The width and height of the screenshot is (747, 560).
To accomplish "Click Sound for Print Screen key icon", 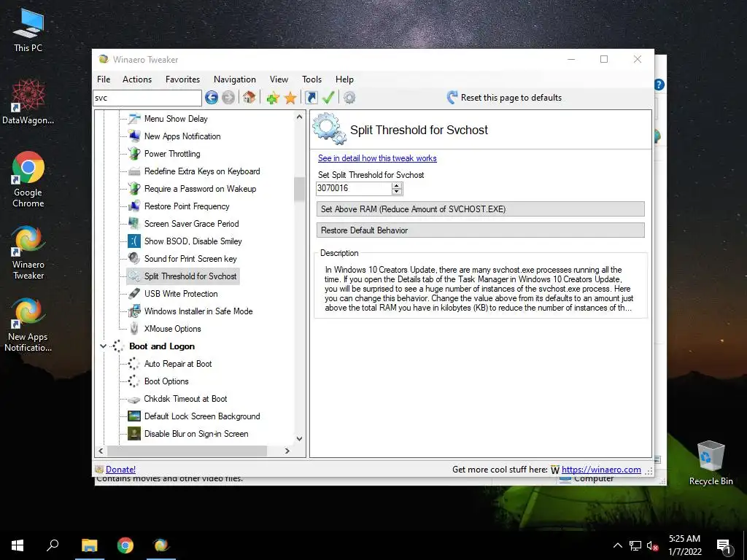I will [134, 259].
